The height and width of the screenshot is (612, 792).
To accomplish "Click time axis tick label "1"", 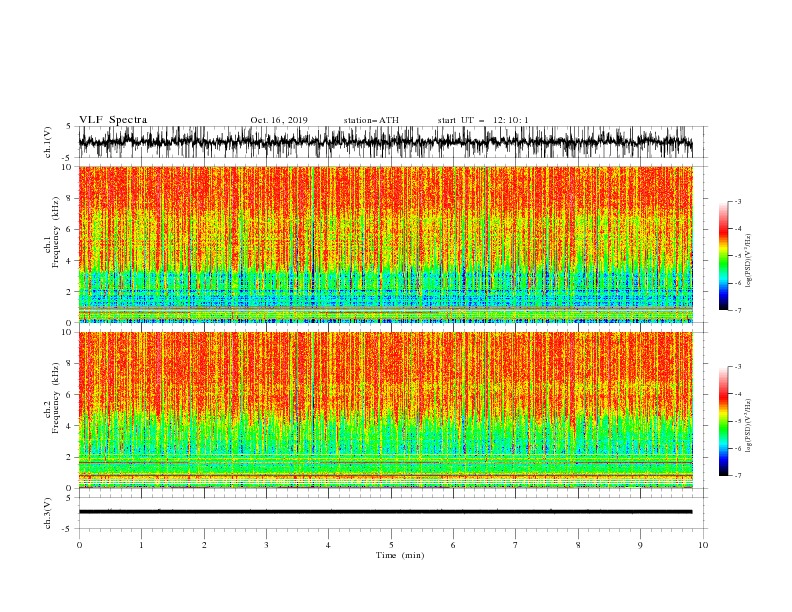I will 141,545.
